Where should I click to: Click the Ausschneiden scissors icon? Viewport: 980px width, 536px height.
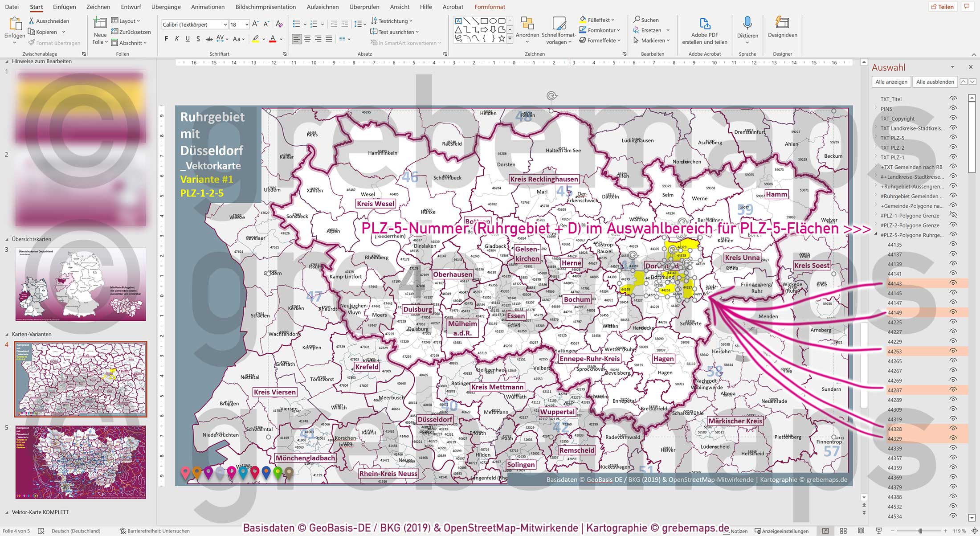click(x=33, y=20)
